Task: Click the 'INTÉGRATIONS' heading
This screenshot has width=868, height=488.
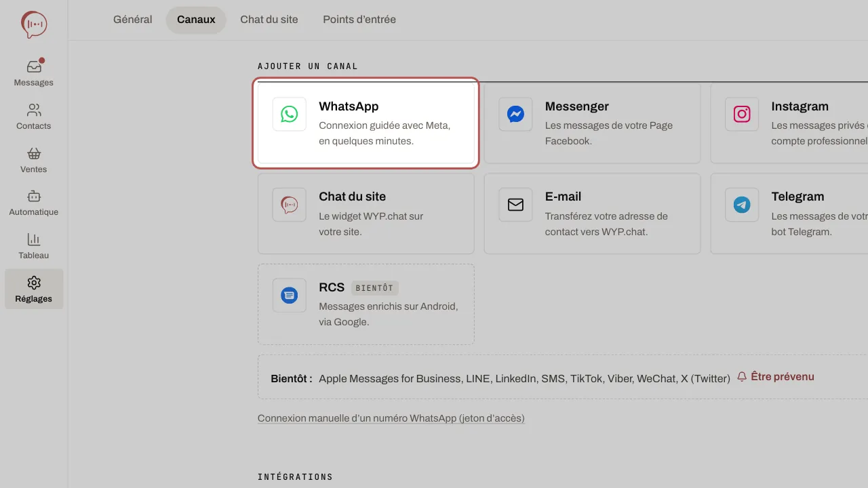Action: click(x=296, y=477)
